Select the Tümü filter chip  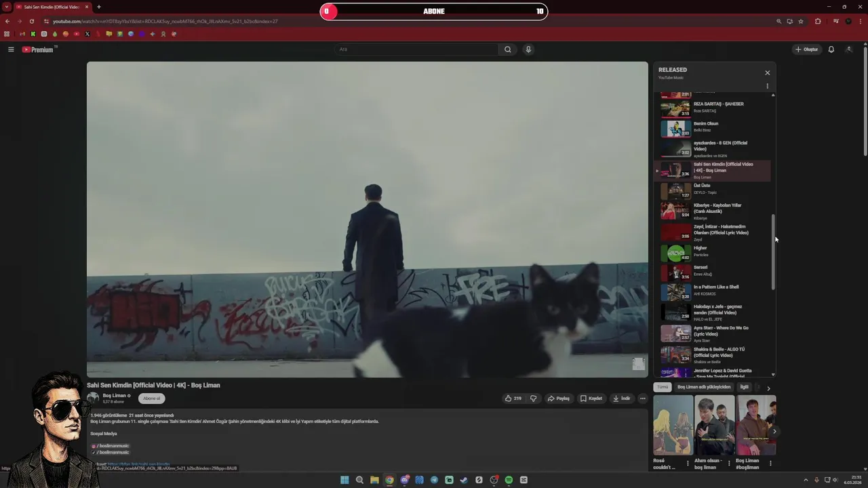pyautogui.click(x=663, y=387)
